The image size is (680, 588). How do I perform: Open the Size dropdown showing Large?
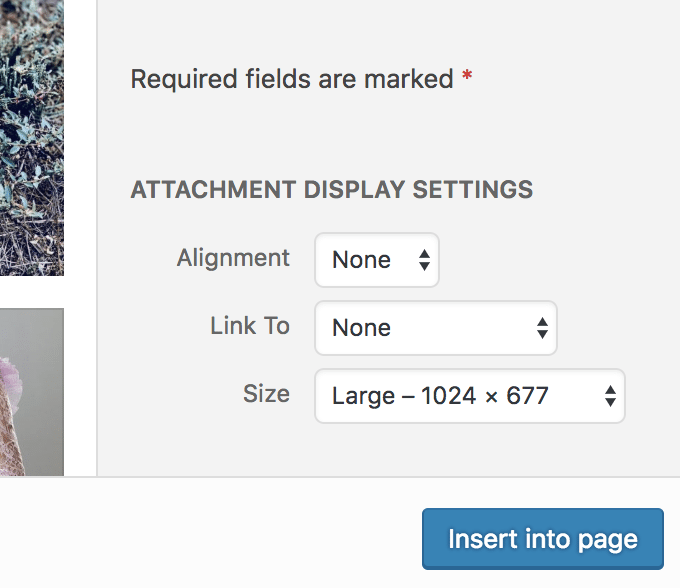pyautogui.click(x=470, y=396)
